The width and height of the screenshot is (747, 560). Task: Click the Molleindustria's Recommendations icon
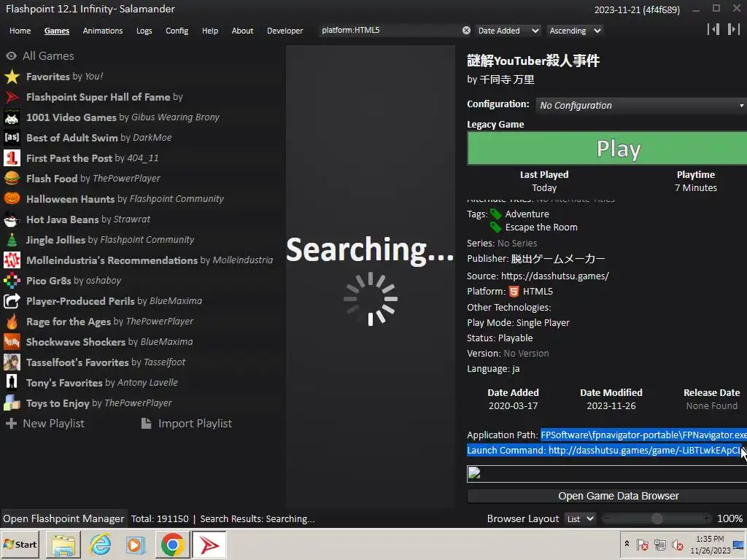12,260
